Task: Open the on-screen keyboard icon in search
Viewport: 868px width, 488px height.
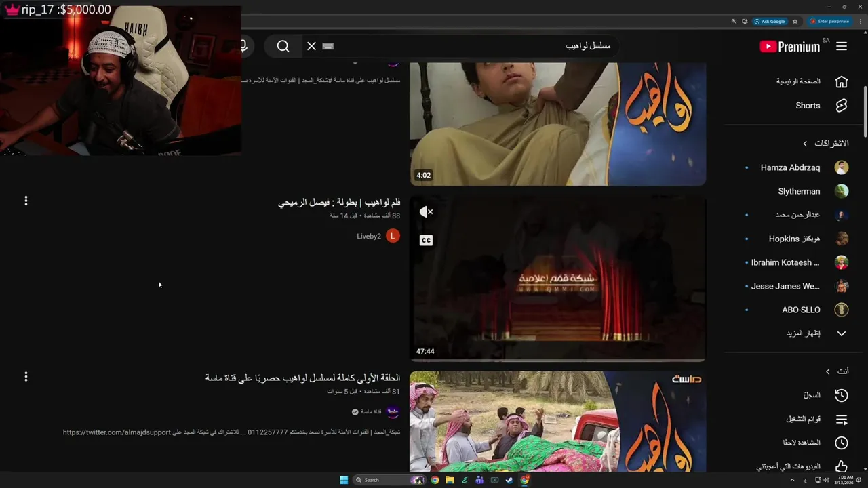Action: [x=328, y=46]
